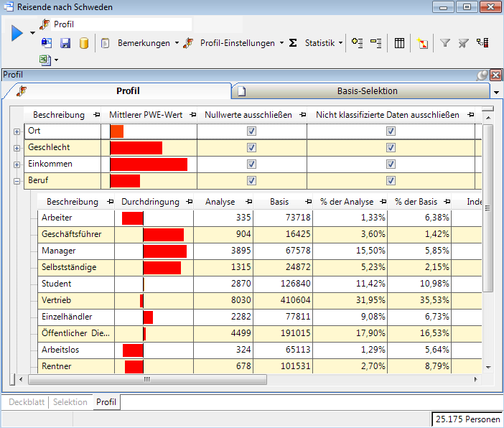Screen dimensions: 504x428
Task: Click the blue Run play button
Action: pyautogui.click(x=17, y=33)
